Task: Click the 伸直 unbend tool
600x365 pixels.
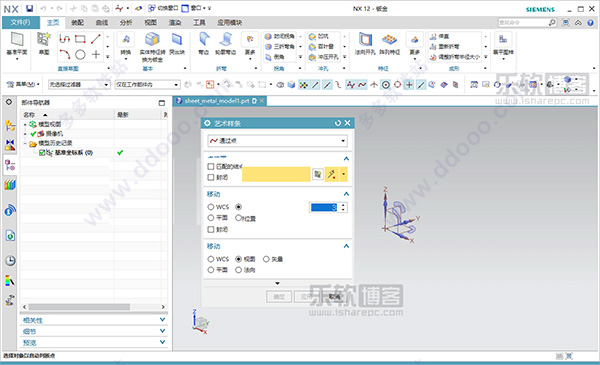Action: pos(439,36)
